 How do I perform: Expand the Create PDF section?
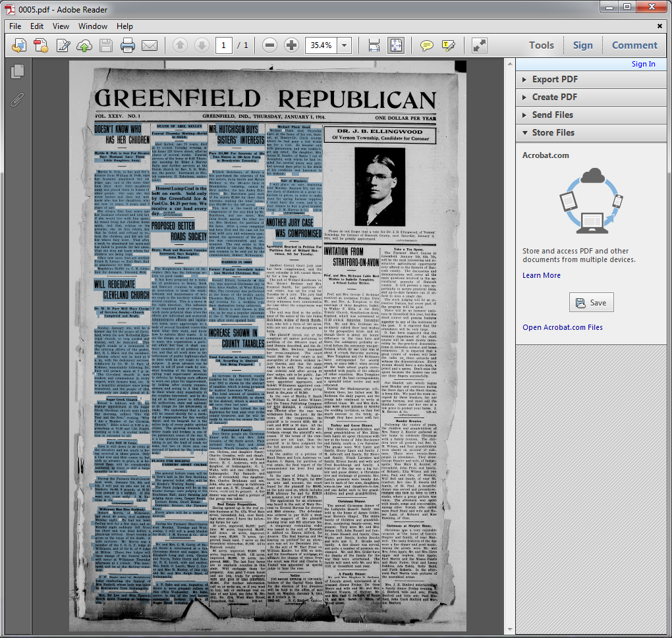pos(590,97)
